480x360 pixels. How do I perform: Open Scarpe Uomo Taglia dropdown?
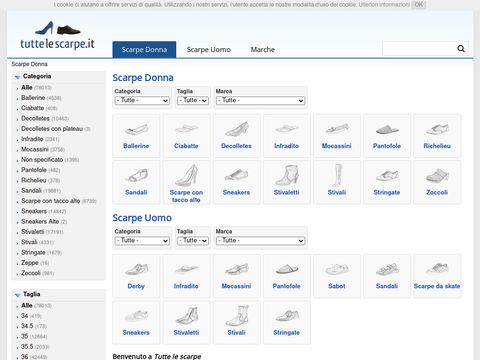[x=193, y=240]
